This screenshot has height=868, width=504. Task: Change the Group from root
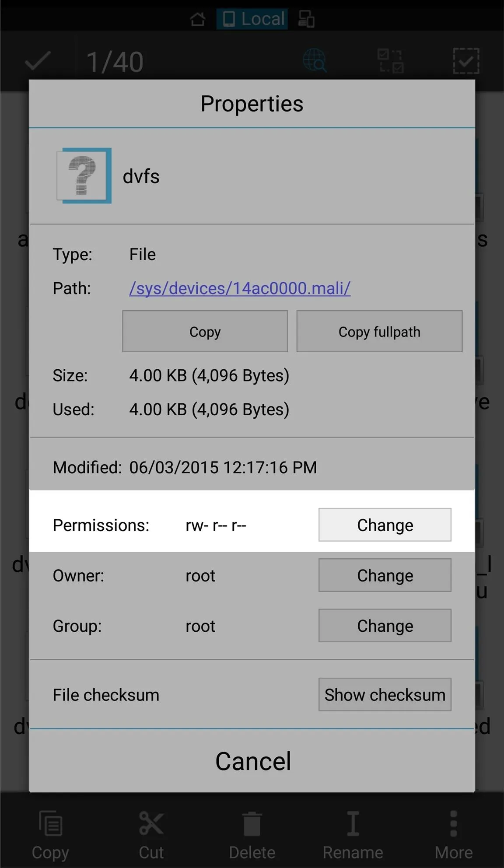385,626
